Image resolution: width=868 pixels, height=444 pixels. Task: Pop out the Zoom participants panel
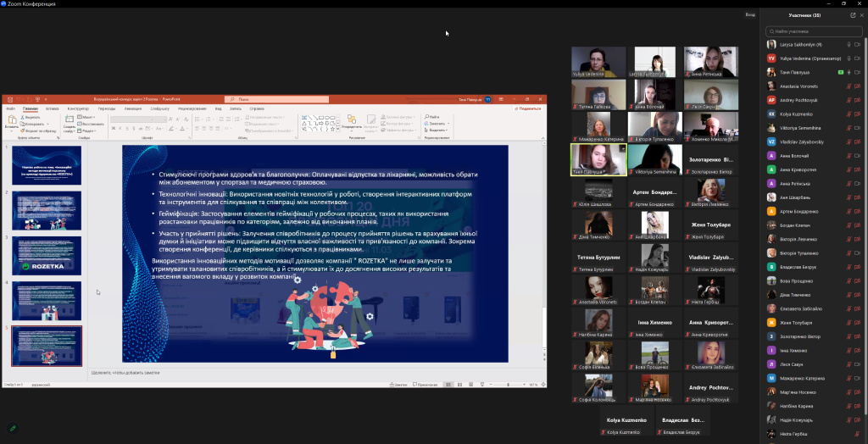[x=853, y=15]
